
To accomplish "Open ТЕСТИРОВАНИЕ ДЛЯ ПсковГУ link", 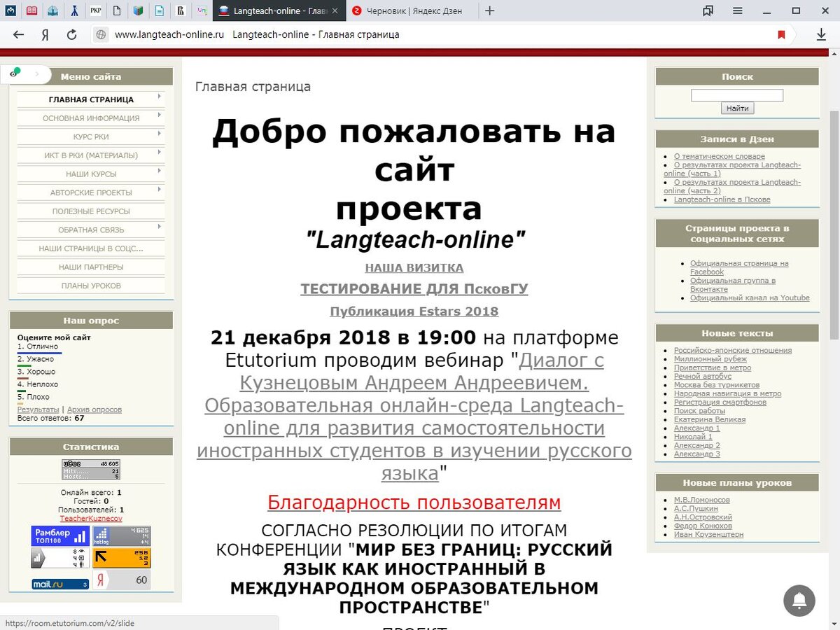I will pos(414,289).
